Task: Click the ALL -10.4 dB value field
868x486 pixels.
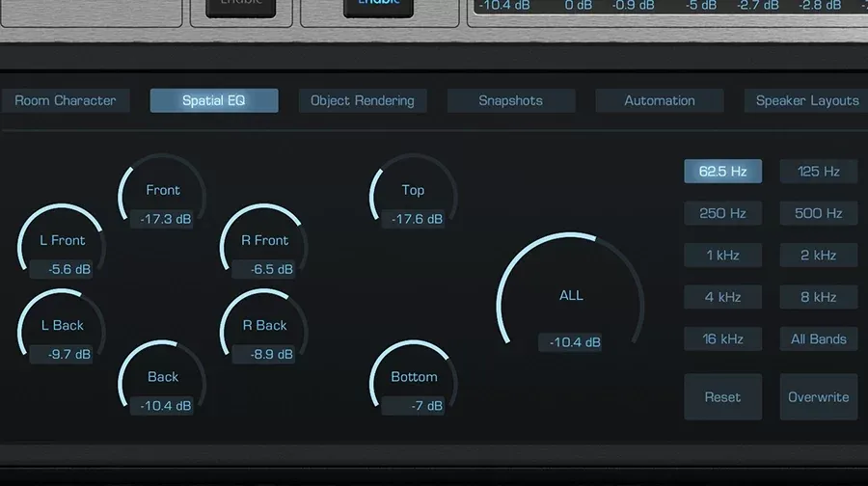Action: [x=570, y=342]
